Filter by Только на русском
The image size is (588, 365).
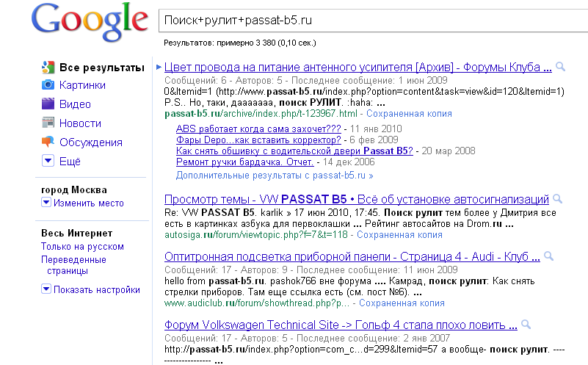coord(82,247)
